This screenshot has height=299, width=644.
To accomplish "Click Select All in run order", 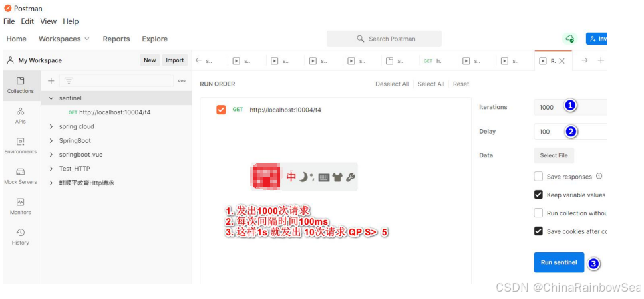I will click(431, 84).
